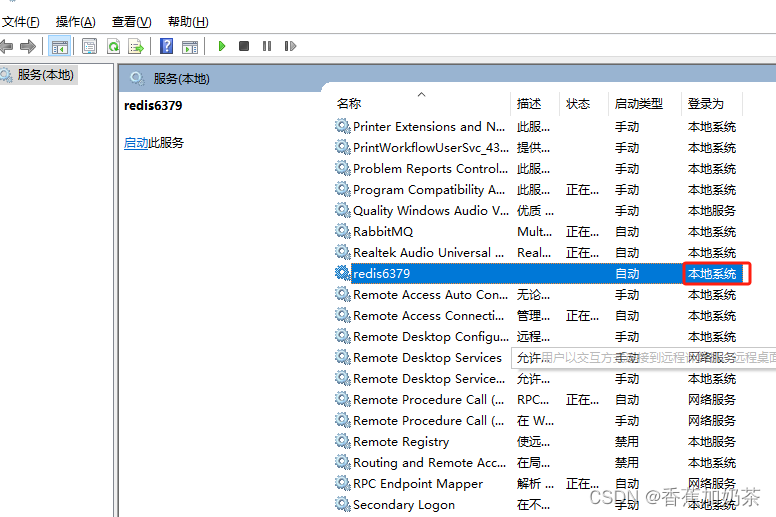Viewport: 776px width, 517px height.
Task: Select the RPC Endpoint Mapper service
Action: tap(418, 484)
